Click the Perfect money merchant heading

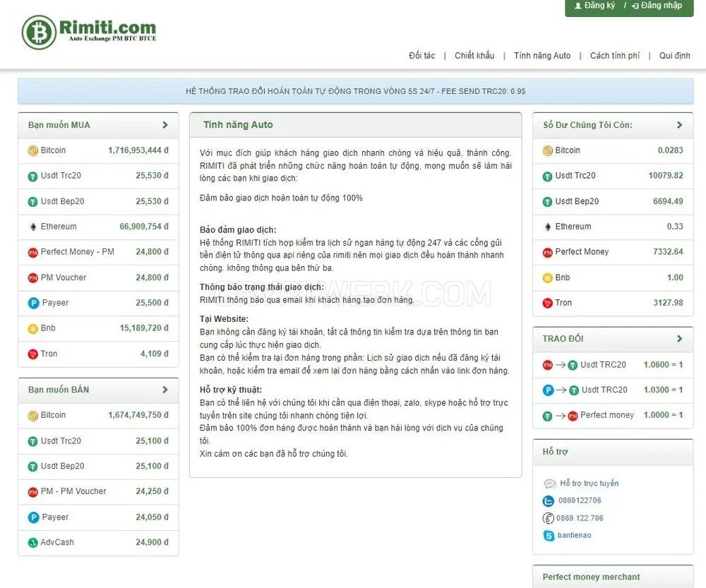pos(591,577)
